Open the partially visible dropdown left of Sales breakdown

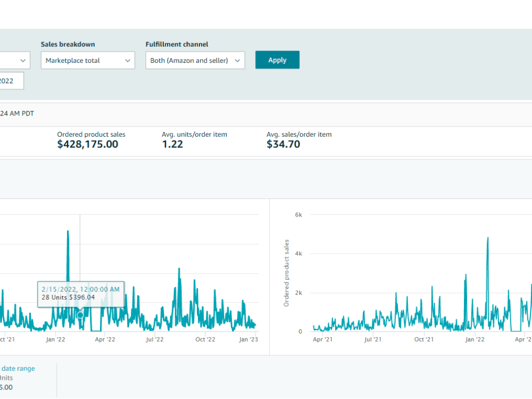click(15, 61)
